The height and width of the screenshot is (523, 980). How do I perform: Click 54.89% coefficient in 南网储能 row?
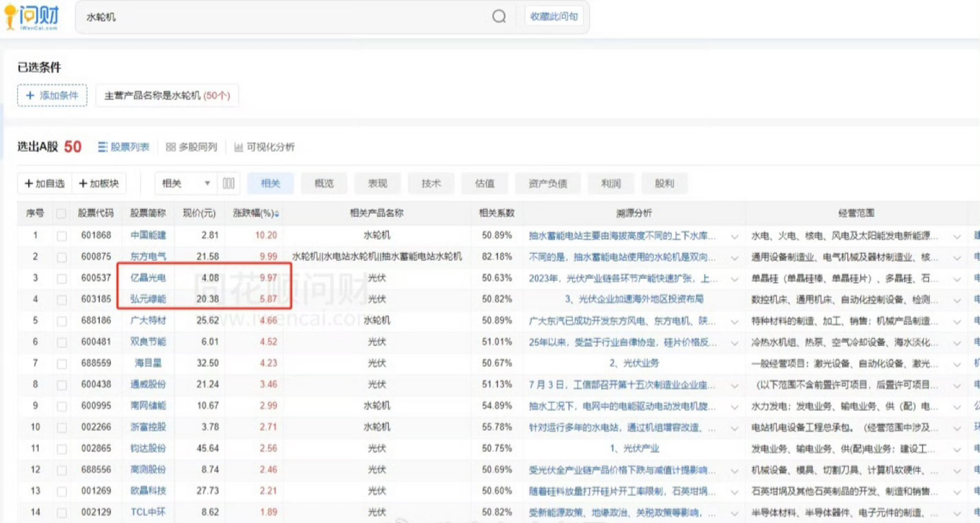click(x=497, y=406)
